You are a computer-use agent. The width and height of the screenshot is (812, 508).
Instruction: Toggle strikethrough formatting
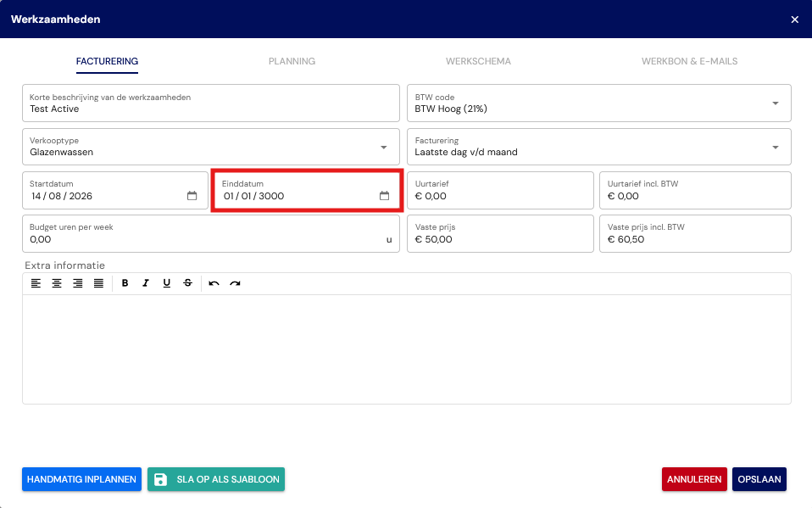tap(187, 283)
